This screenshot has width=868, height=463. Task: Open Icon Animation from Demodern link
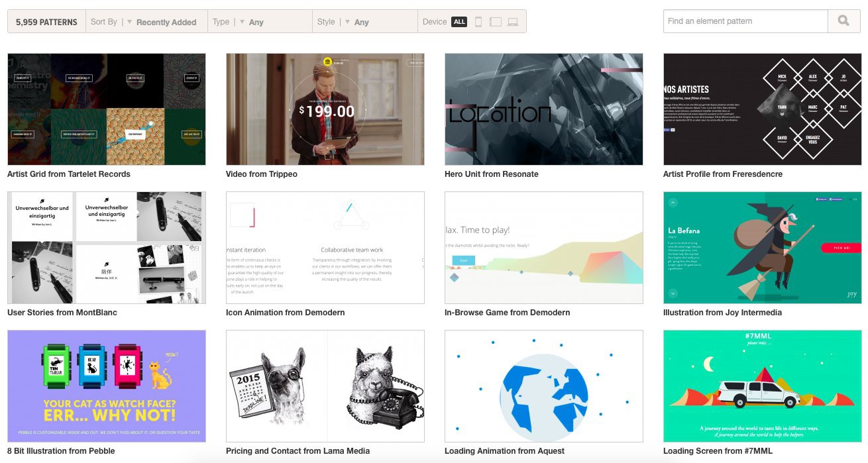(x=286, y=313)
